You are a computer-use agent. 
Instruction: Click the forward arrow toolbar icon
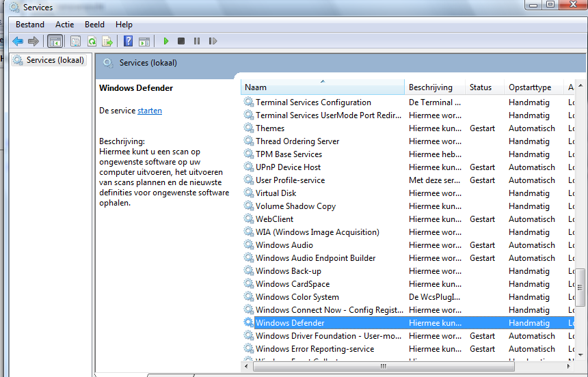click(x=34, y=41)
